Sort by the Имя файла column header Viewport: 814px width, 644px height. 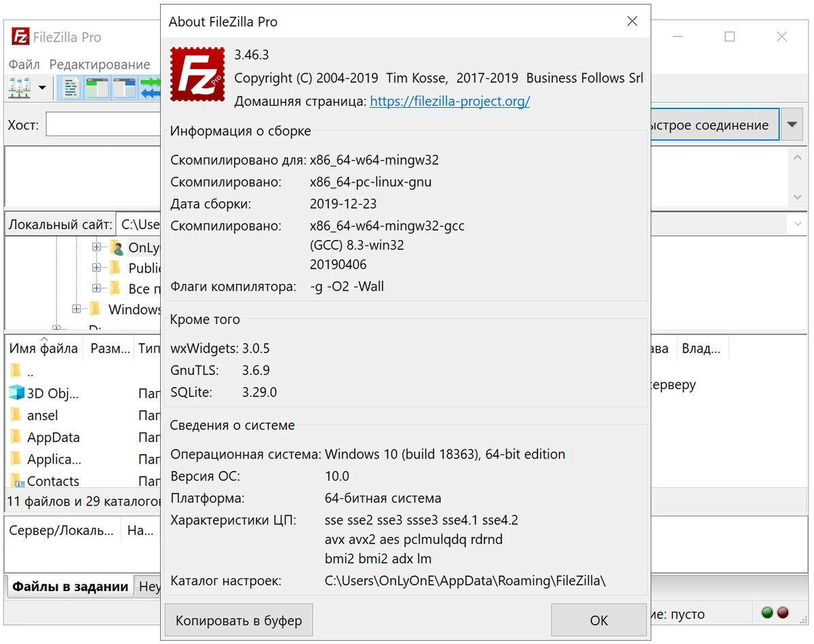click(x=44, y=348)
